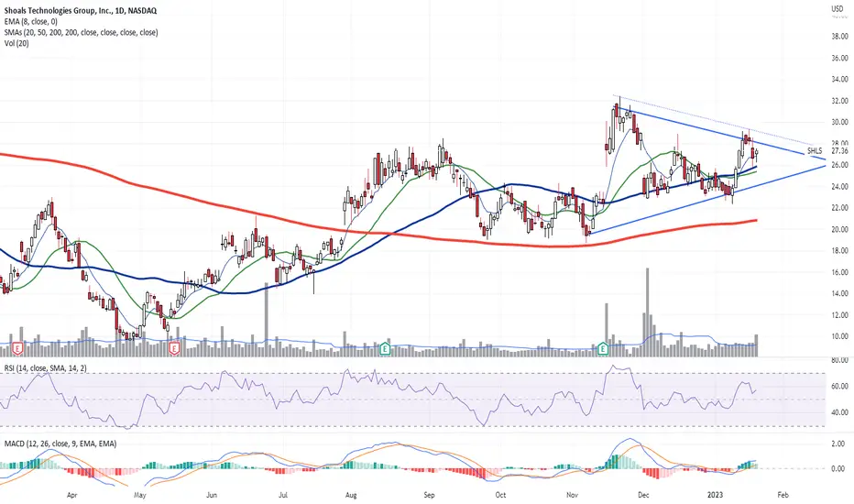Screen dimensions: 854x504
Task: Click the Sep time axis label
Action: [x=429, y=495]
